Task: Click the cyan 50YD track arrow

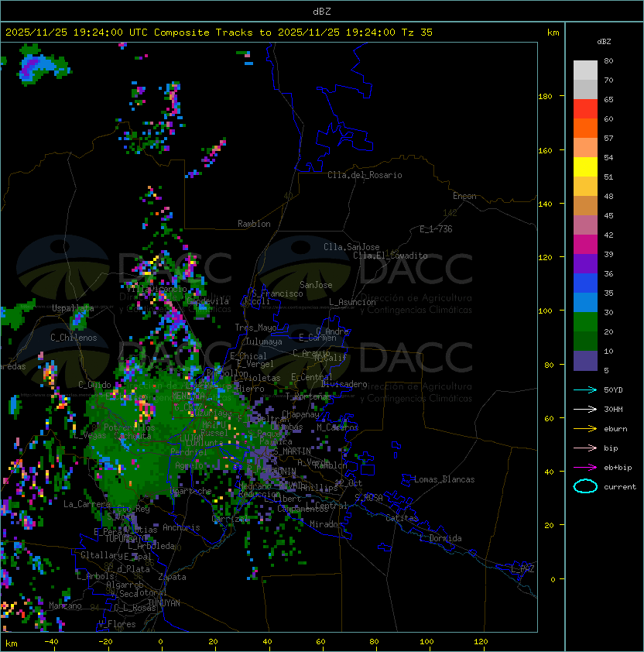Action: (585, 389)
